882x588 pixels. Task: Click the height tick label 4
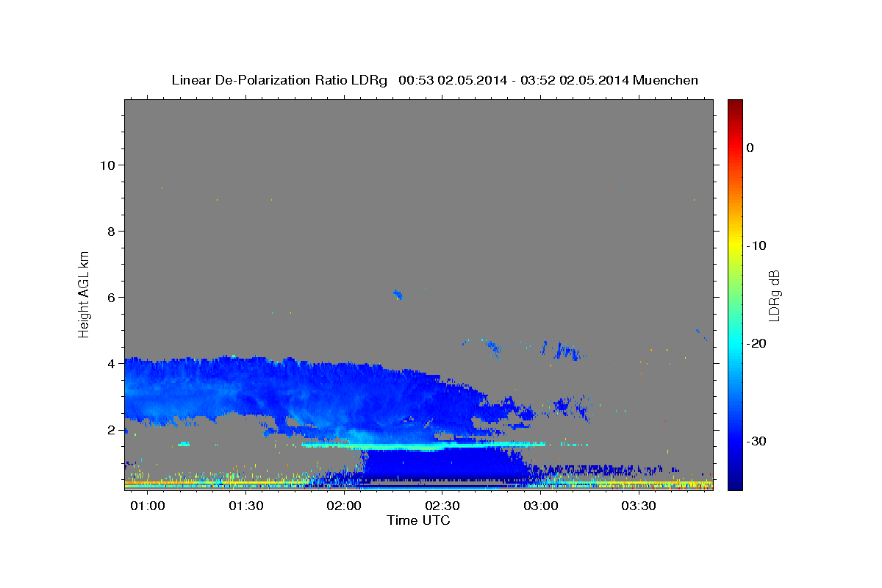110,363
